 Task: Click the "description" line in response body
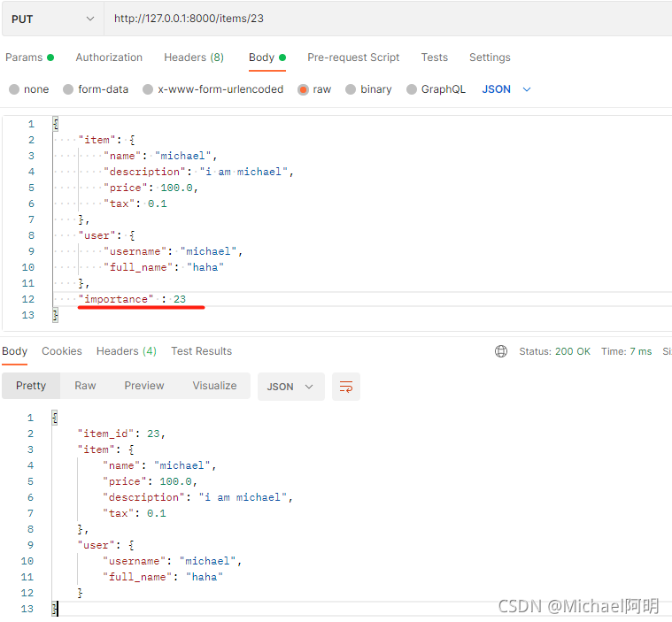point(197,497)
